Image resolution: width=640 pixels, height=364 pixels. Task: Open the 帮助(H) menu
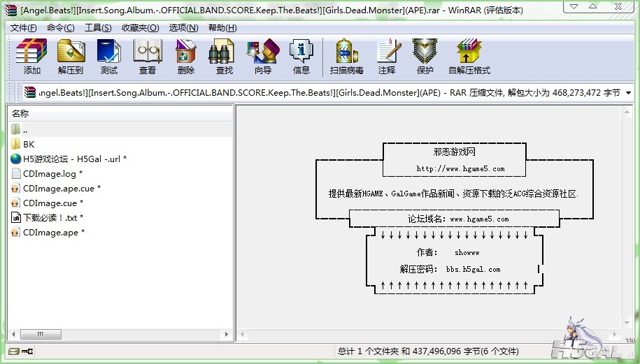222,28
